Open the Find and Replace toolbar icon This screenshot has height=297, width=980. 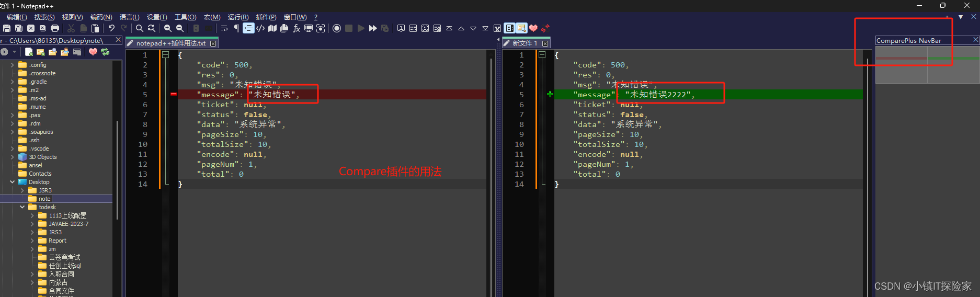point(152,28)
